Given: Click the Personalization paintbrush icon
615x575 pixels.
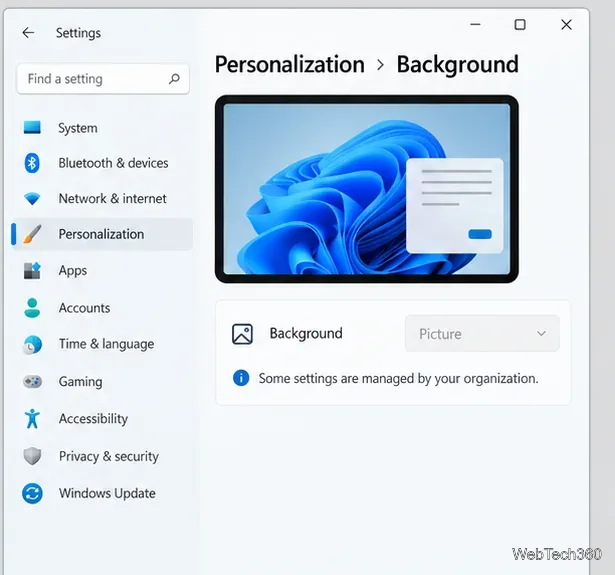Looking at the screenshot, I should (x=32, y=234).
